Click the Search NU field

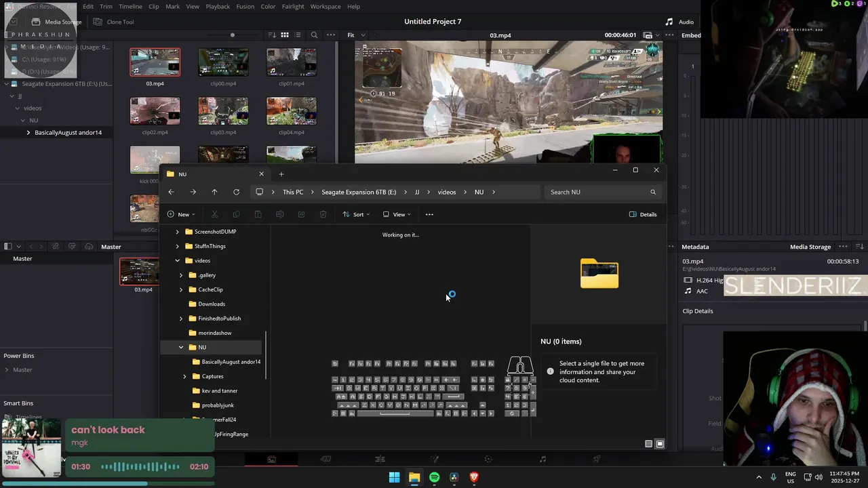(x=602, y=192)
